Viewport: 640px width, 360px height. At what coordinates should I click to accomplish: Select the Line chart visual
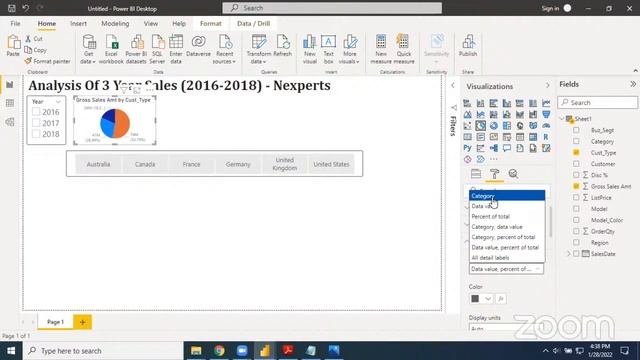546,103
